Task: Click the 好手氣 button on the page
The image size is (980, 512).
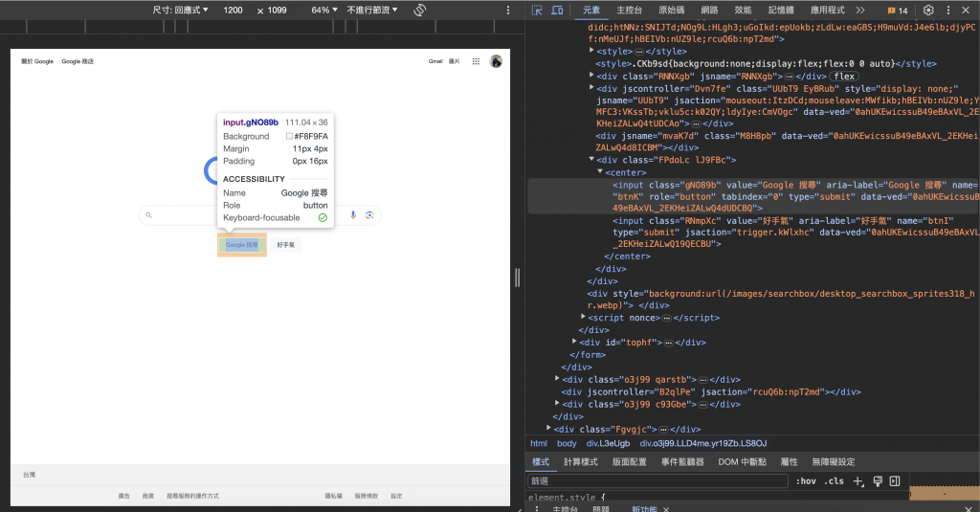Action: (286, 245)
